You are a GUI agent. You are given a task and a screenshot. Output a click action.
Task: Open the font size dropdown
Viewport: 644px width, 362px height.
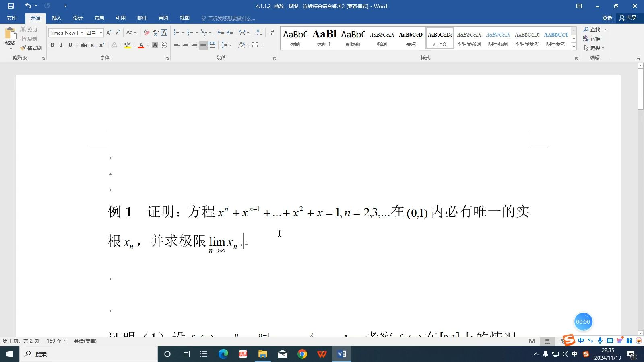tap(100, 33)
